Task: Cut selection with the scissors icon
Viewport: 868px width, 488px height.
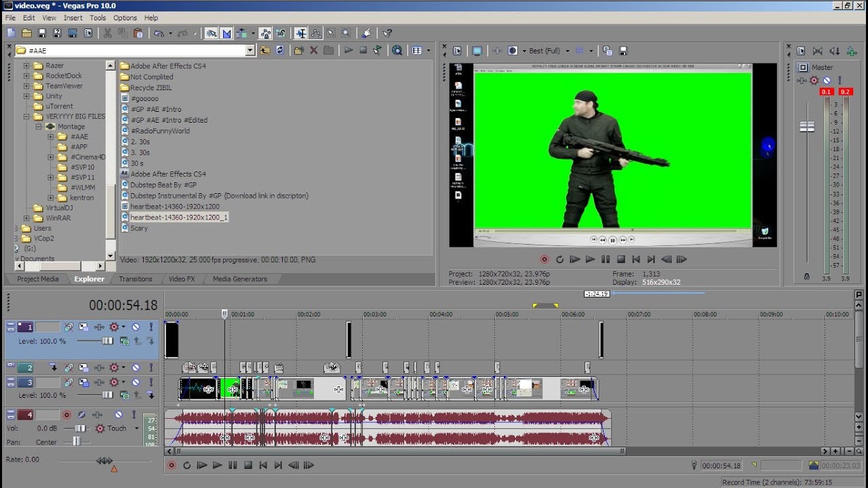Action: (107, 33)
